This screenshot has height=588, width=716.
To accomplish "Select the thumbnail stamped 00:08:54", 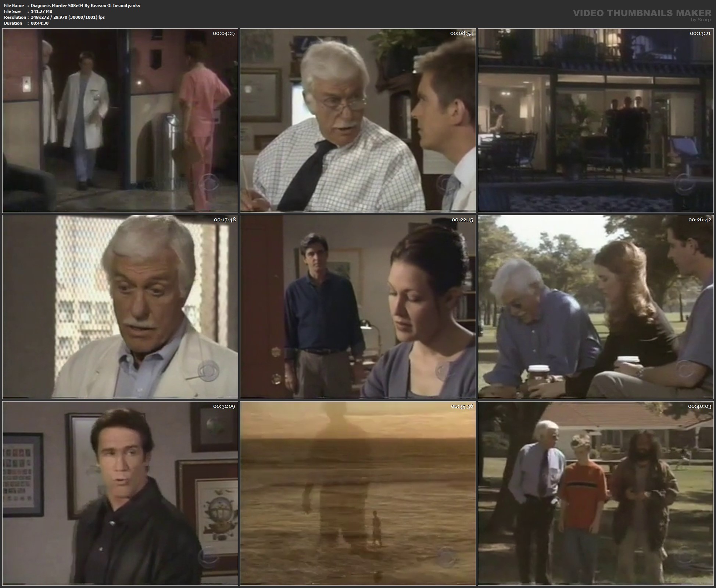I will point(358,121).
